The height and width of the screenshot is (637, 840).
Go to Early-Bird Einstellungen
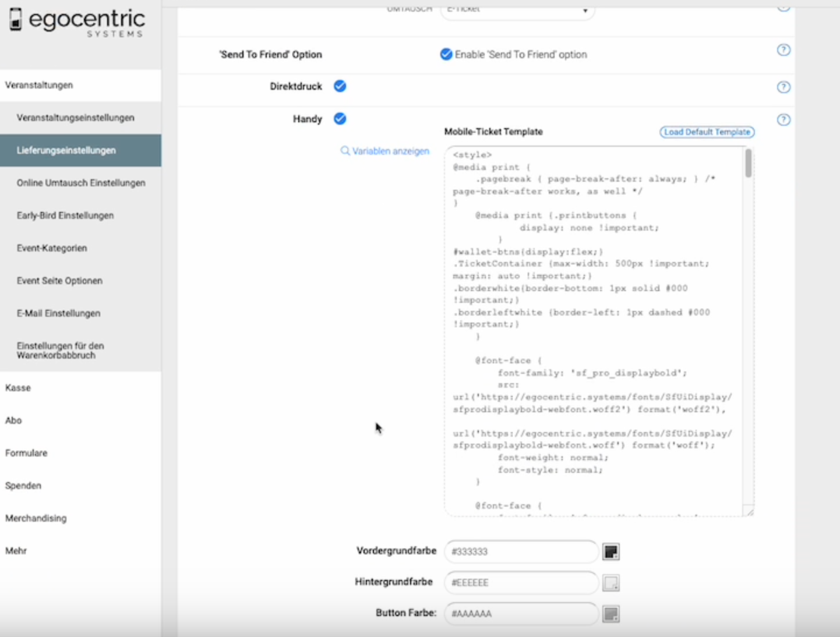coord(65,215)
